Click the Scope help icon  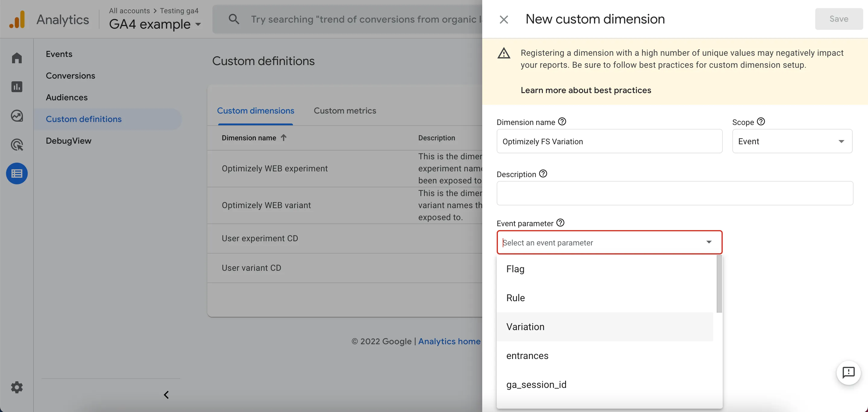point(761,121)
